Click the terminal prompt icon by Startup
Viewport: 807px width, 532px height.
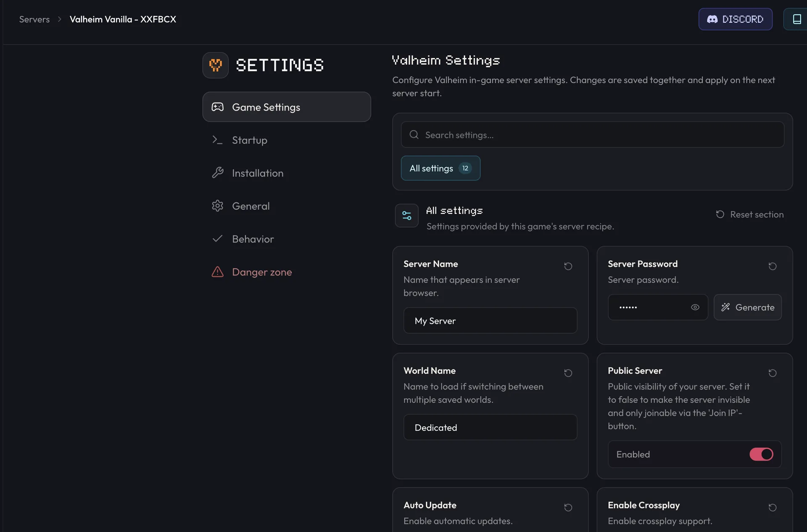click(217, 140)
